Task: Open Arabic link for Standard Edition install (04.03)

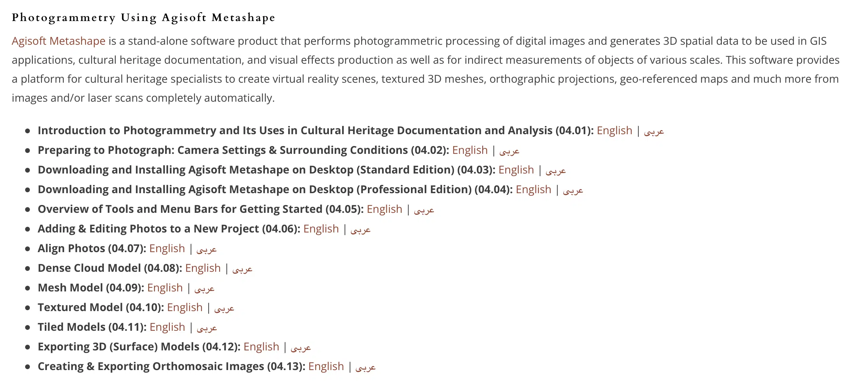Action: pyautogui.click(x=555, y=171)
